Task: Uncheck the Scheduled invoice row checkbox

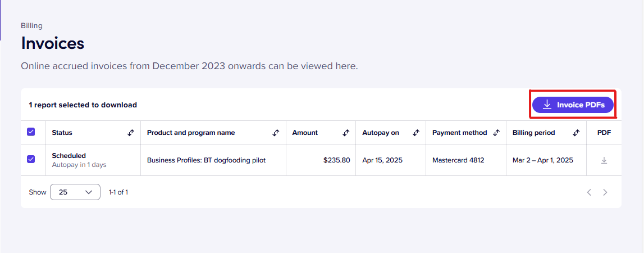Action: [31, 159]
